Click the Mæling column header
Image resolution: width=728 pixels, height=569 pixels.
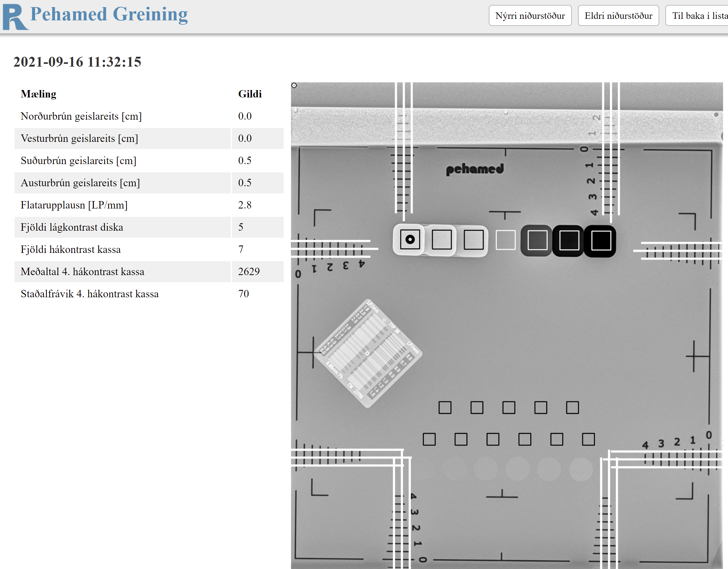click(x=38, y=94)
